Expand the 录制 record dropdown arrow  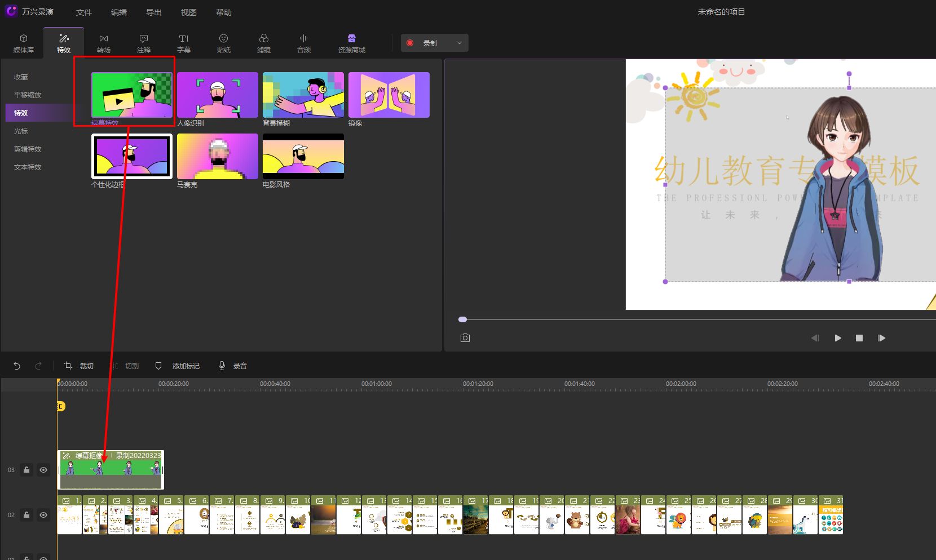(x=460, y=43)
